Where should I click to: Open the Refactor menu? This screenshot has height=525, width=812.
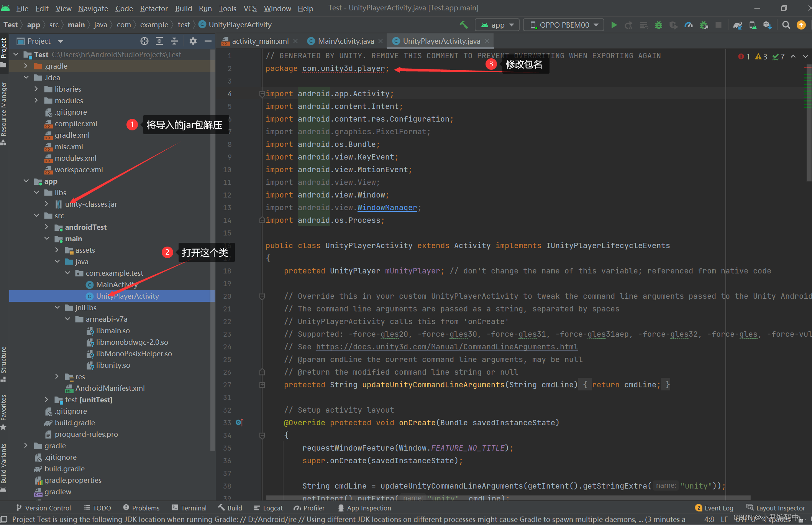pyautogui.click(x=154, y=8)
